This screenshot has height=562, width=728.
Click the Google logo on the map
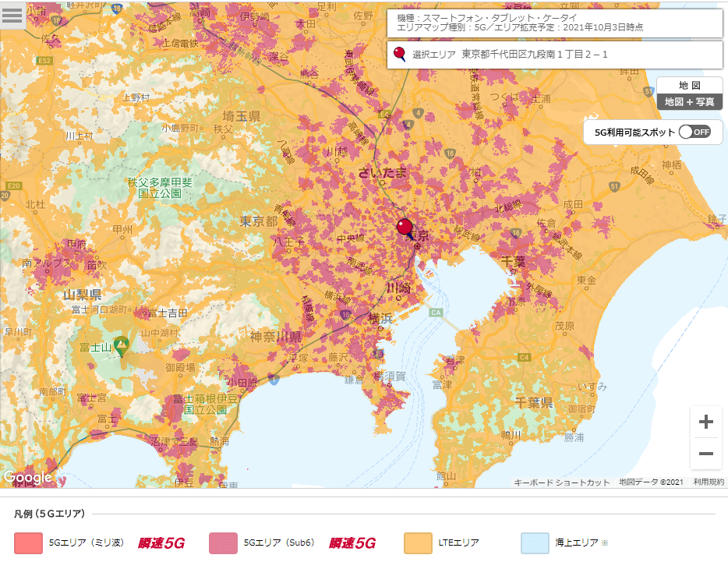[27, 477]
